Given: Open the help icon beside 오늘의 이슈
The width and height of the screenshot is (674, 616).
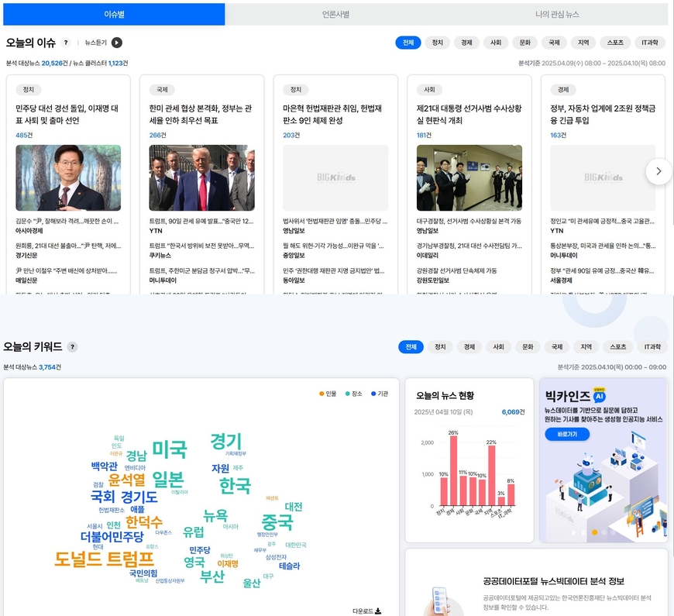Looking at the screenshot, I should [65, 43].
